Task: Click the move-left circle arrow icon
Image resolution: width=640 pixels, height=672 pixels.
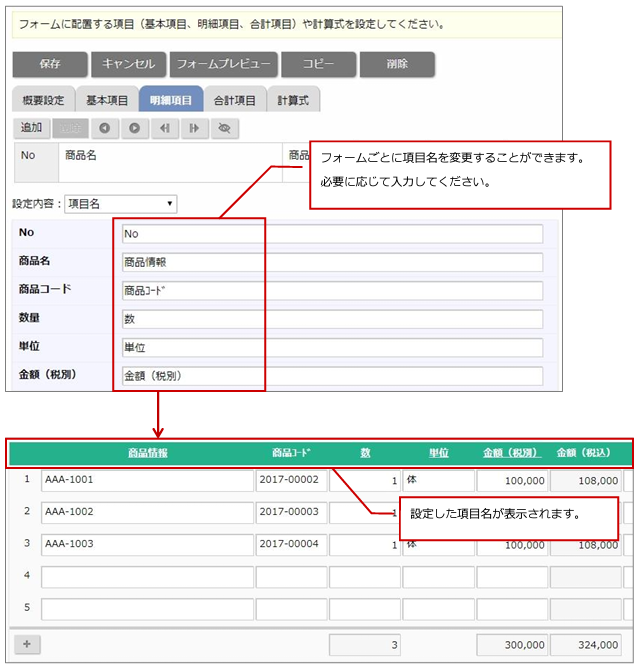Action: click(x=105, y=128)
